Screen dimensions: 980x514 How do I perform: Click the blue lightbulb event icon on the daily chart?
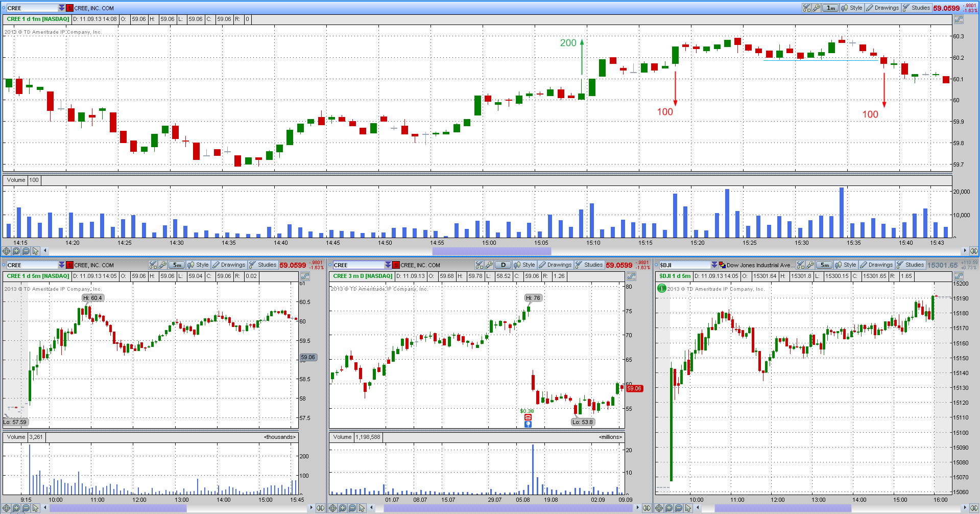point(528,424)
